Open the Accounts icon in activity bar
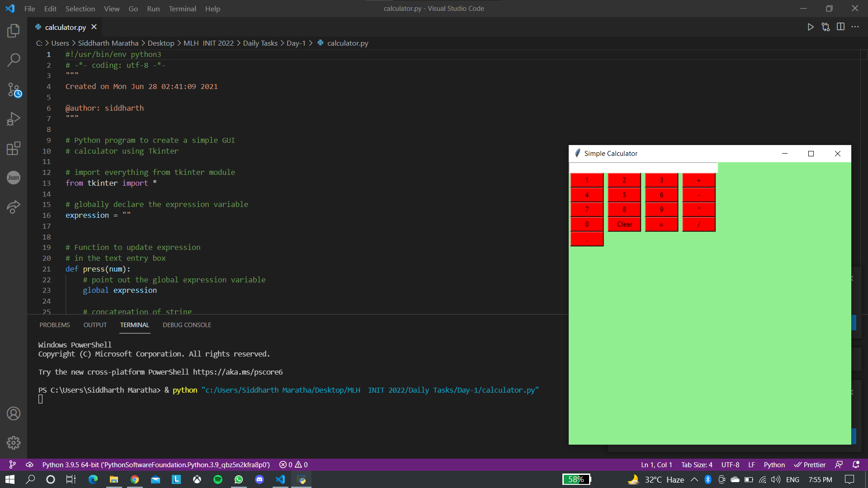868x488 pixels. tap(14, 413)
